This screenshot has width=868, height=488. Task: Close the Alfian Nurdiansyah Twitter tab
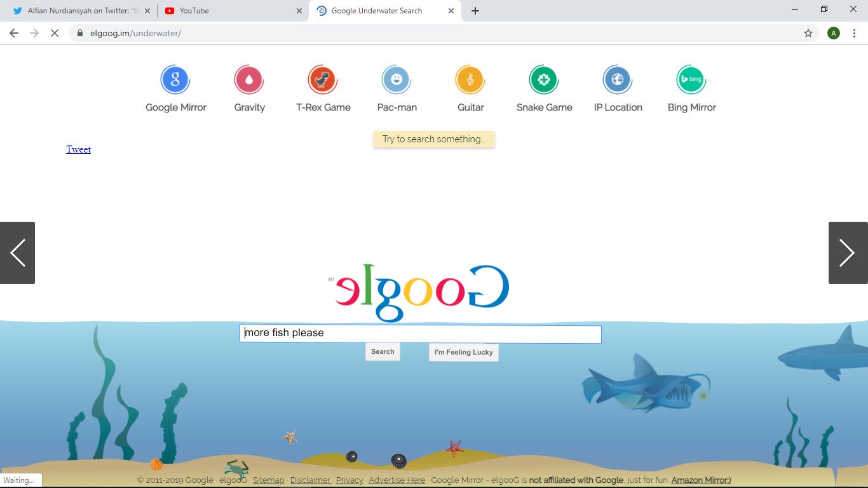pos(147,11)
